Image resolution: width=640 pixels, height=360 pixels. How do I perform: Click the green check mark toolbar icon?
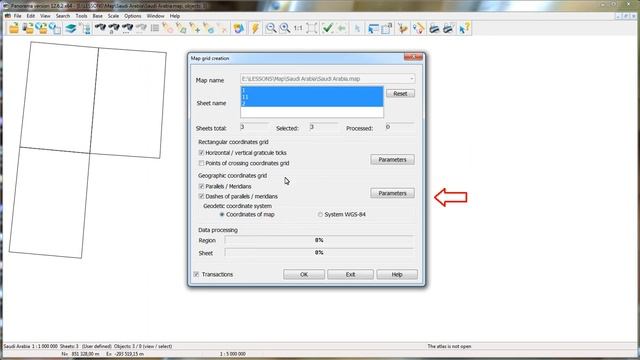(327, 28)
